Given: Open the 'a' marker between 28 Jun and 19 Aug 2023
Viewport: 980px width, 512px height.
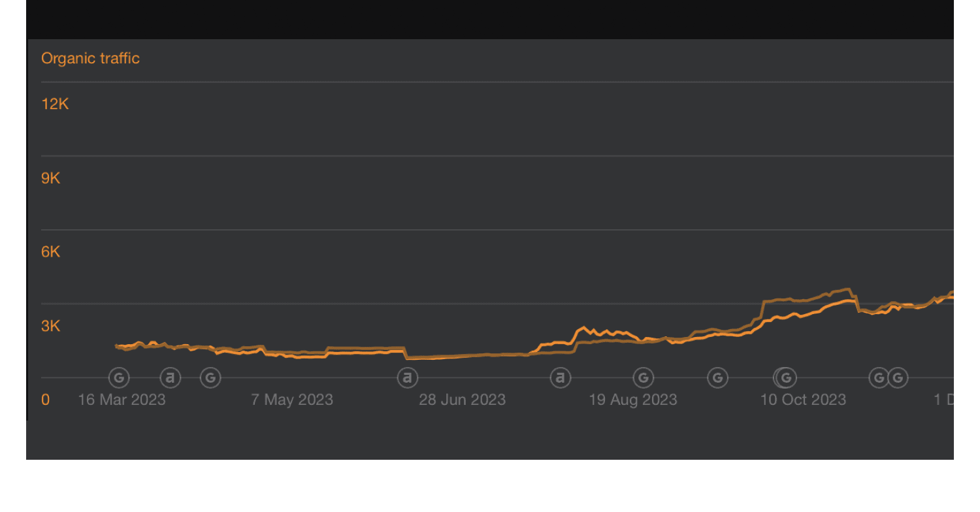Looking at the screenshot, I should 560,377.
